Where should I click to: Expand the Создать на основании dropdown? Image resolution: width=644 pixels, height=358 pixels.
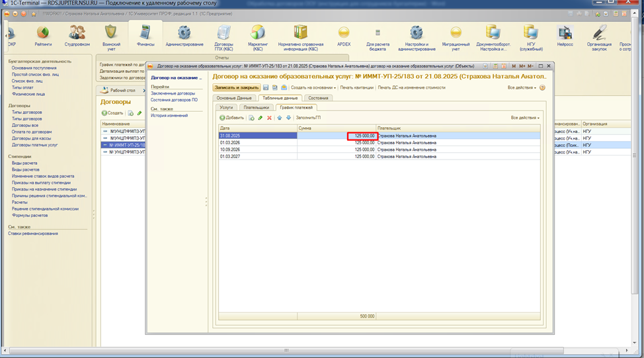[313, 87]
